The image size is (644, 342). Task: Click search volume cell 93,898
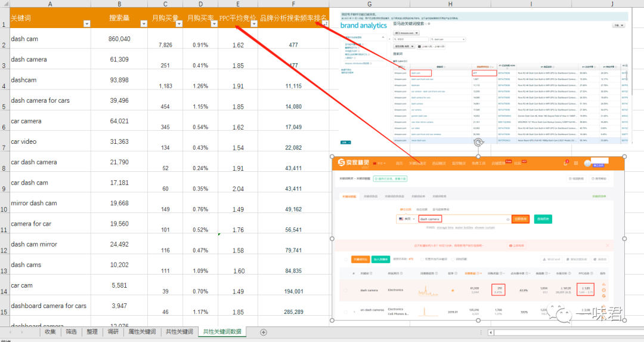[x=119, y=80]
